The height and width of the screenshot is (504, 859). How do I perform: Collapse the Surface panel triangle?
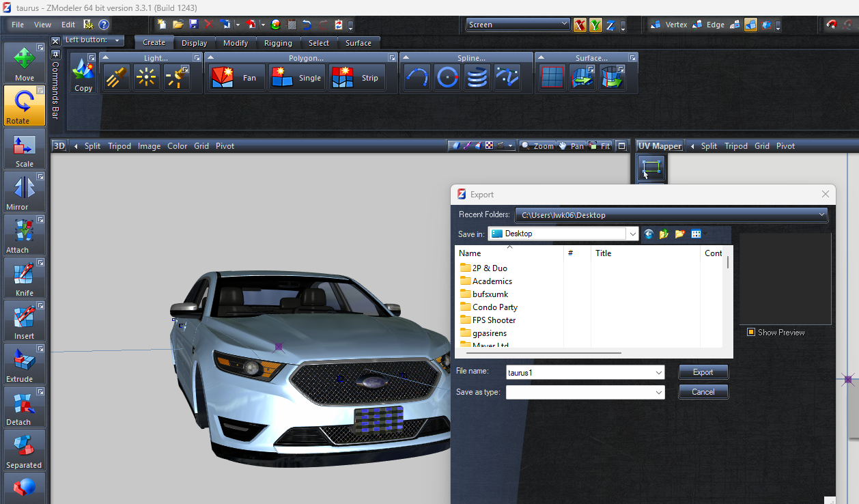(x=541, y=58)
